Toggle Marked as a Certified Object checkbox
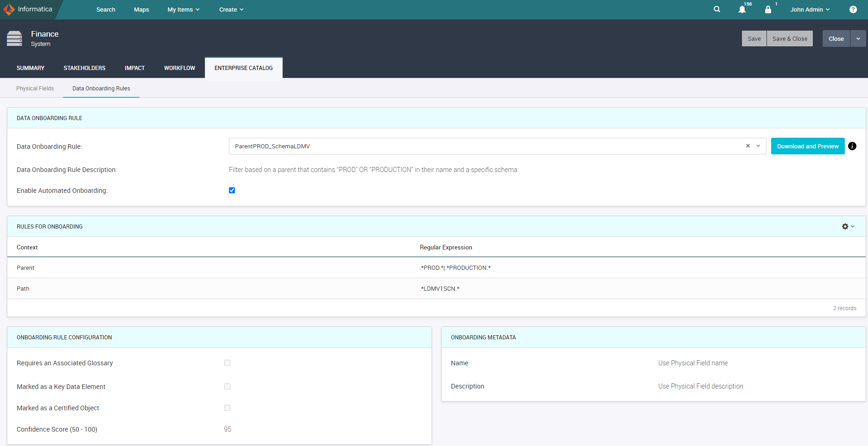The width and height of the screenshot is (868, 446). coord(227,408)
